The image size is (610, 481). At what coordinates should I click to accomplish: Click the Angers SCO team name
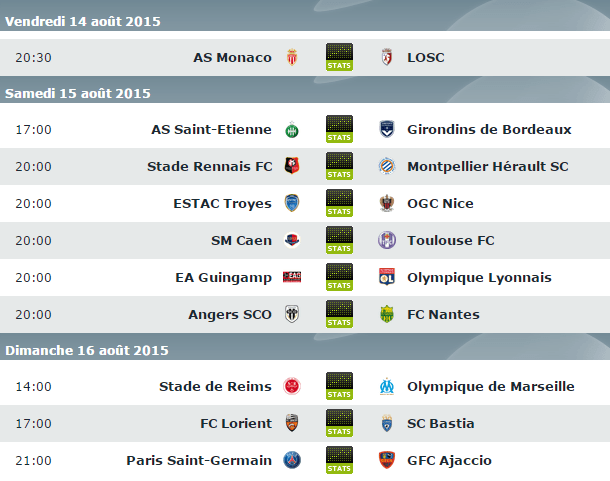(230, 314)
